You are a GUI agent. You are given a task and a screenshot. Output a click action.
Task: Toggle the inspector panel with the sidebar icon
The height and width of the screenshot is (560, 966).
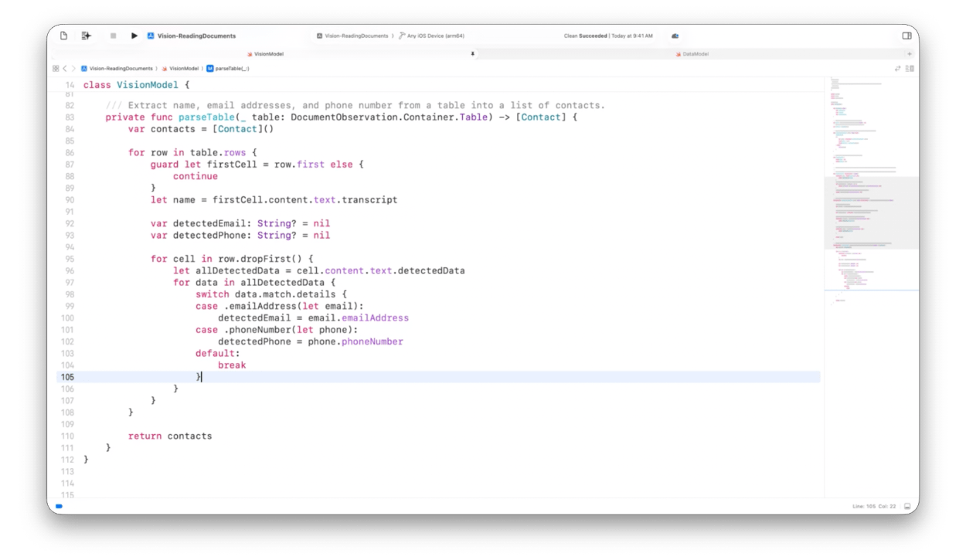click(x=905, y=36)
